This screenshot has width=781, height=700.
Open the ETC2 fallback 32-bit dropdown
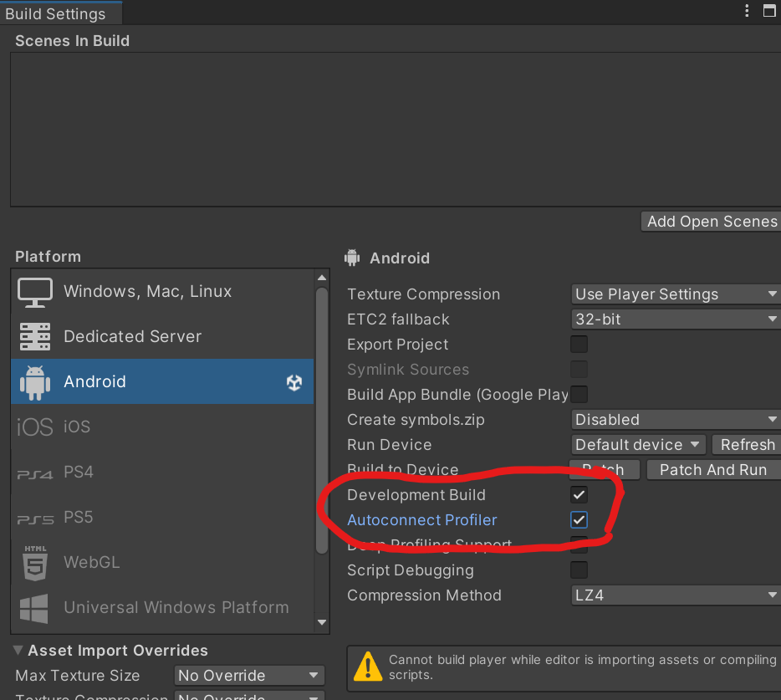tap(676, 319)
